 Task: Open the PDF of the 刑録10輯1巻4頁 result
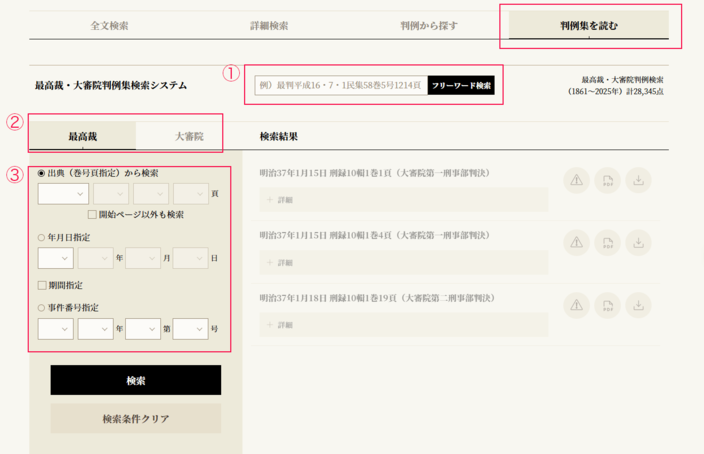pyautogui.click(x=608, y=243)
